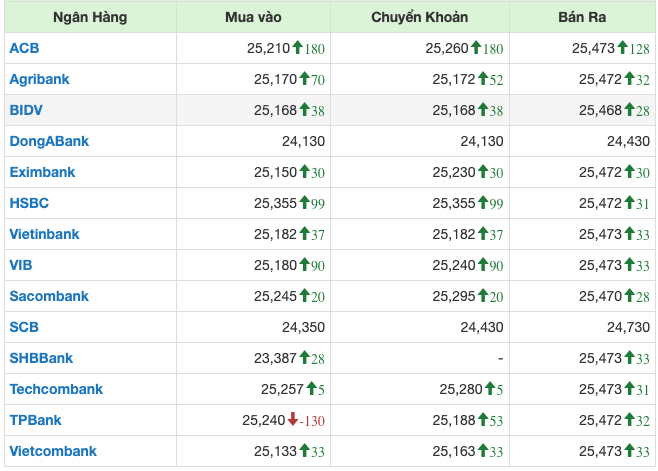Click the BIDV bank name

click(27, 110)
